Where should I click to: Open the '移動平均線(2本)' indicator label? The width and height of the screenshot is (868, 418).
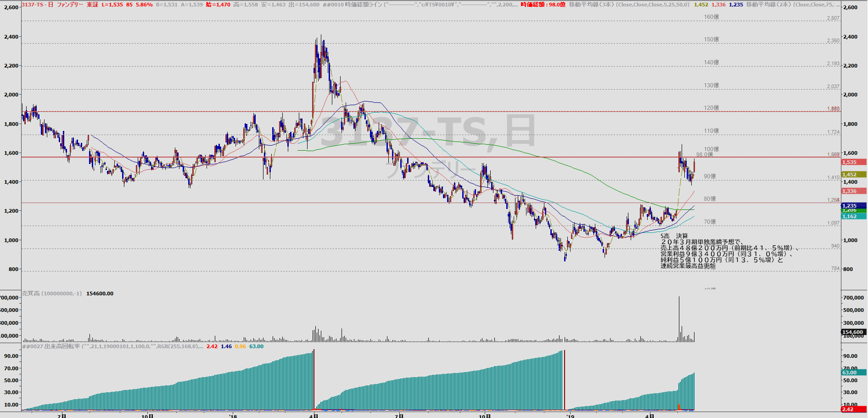coord(768,4)
